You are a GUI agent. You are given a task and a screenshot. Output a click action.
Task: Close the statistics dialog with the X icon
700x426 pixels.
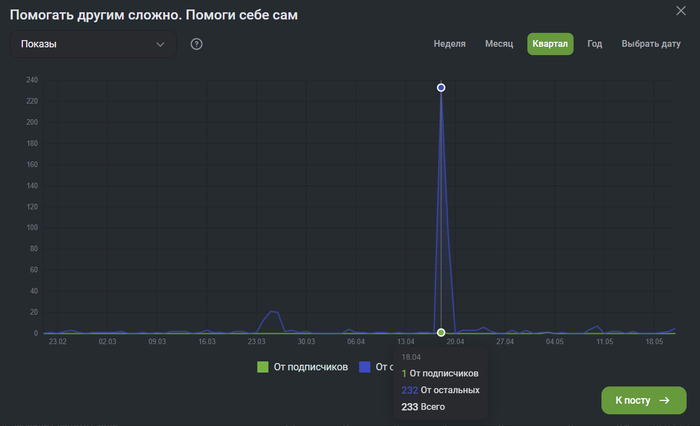(x=681, y=12)
